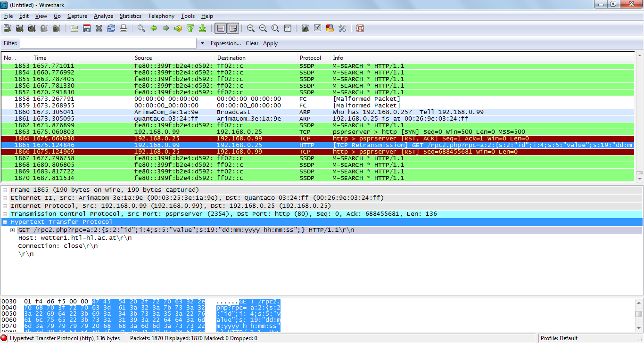Click the Expression... filter button
The height and width of the screenshot is (343, 644).
pos(226,43)
